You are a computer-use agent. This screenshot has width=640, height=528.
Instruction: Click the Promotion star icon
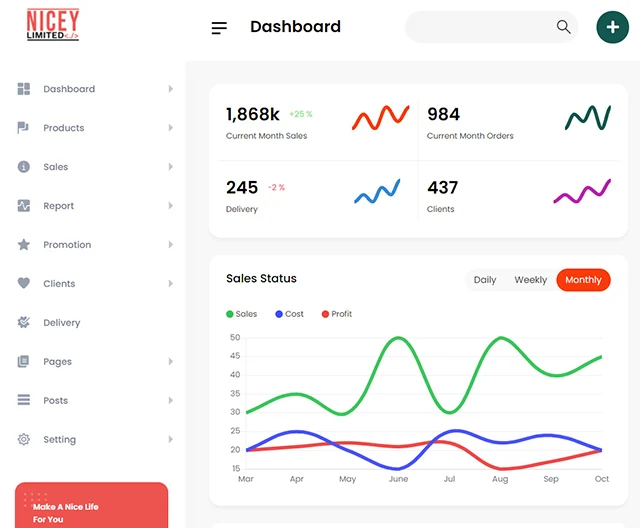pyautogui.click(x=24, y=244)
